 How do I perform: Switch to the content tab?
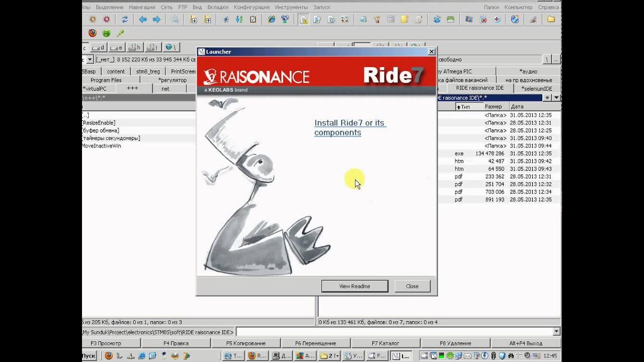116,71
